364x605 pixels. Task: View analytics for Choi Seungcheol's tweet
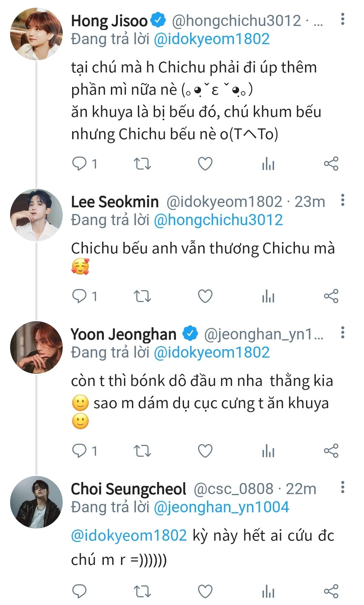(x=268, y=592)
